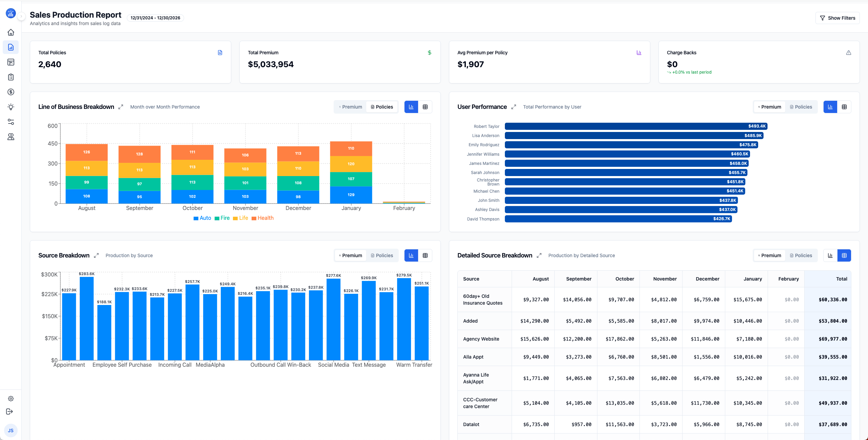Click the users group sidebar icon
The width and height of the screenshot is (868, 440).
point(11,137)
